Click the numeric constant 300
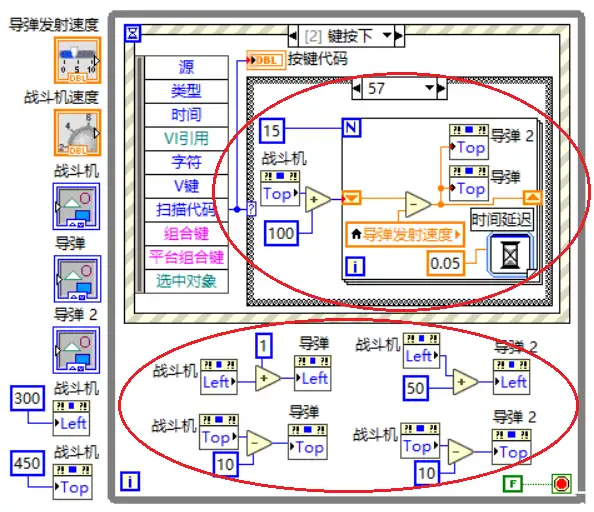 pyautogui.click(x=27, y=398)
